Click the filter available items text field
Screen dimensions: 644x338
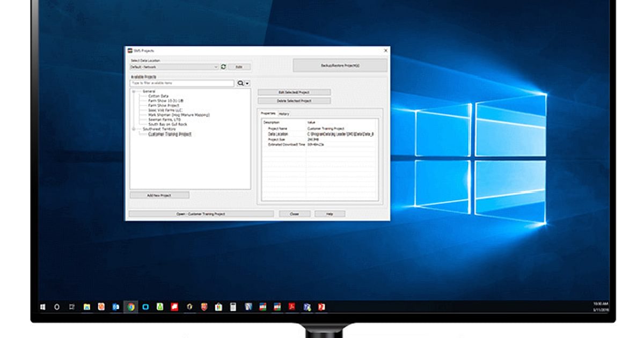[x=181, y=84]
